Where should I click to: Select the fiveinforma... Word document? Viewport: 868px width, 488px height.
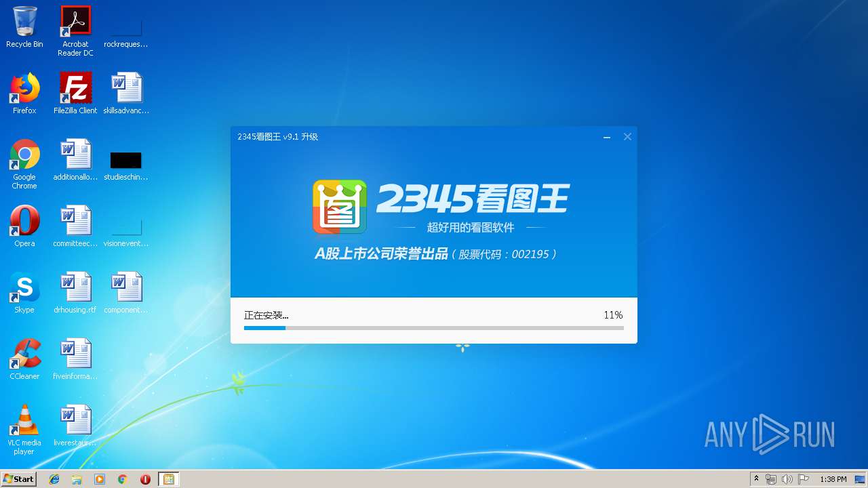(x=75, y=359)
